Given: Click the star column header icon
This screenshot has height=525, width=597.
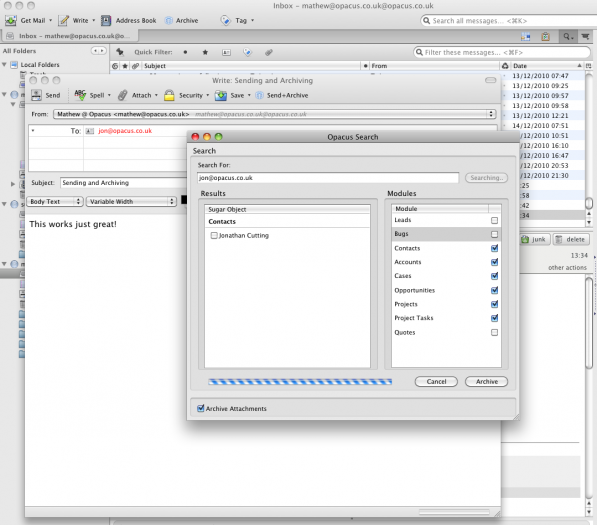Looking at the screenshot, I should click(125, 66).
